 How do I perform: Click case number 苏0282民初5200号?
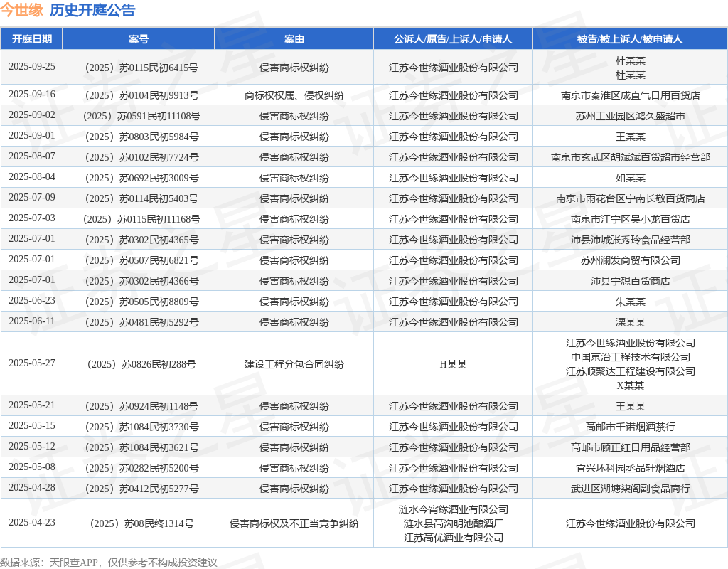click(x=141, y=468)
